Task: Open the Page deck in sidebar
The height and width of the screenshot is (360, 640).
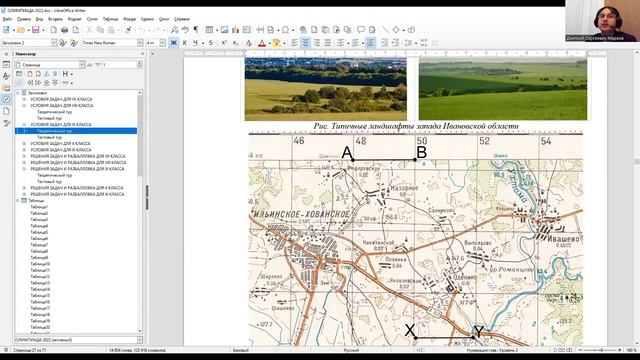Action: point(6,111)
